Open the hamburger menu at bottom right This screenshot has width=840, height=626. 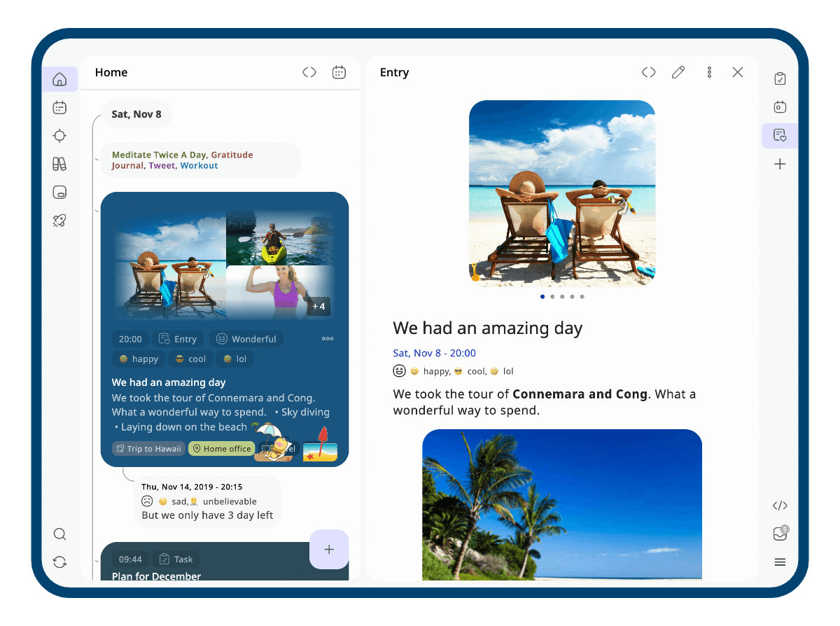point(780,562)
